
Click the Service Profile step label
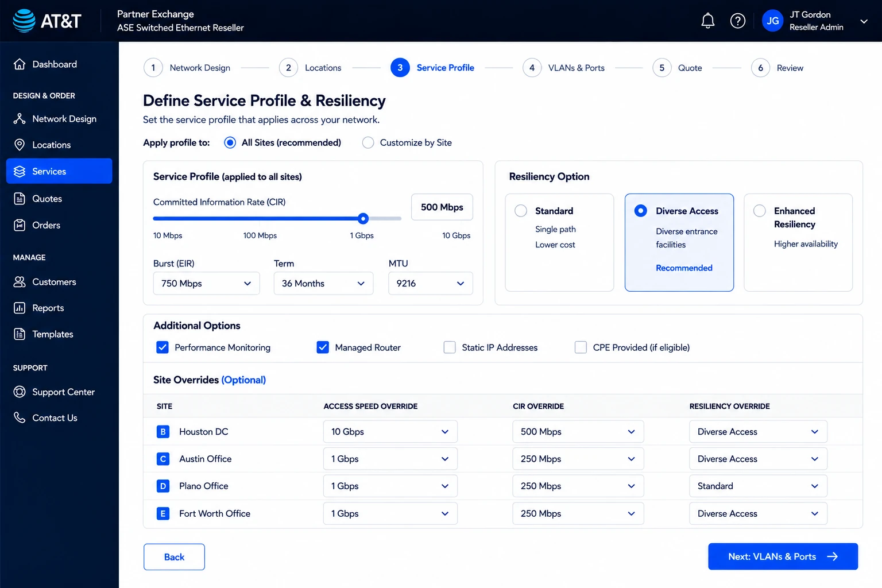[x=445, y=68]
